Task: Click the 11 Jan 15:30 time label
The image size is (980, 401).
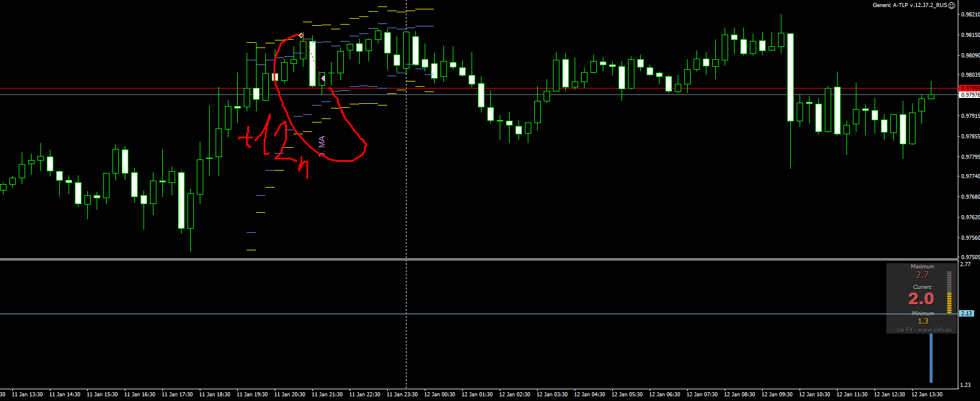Action: [102, 395]
